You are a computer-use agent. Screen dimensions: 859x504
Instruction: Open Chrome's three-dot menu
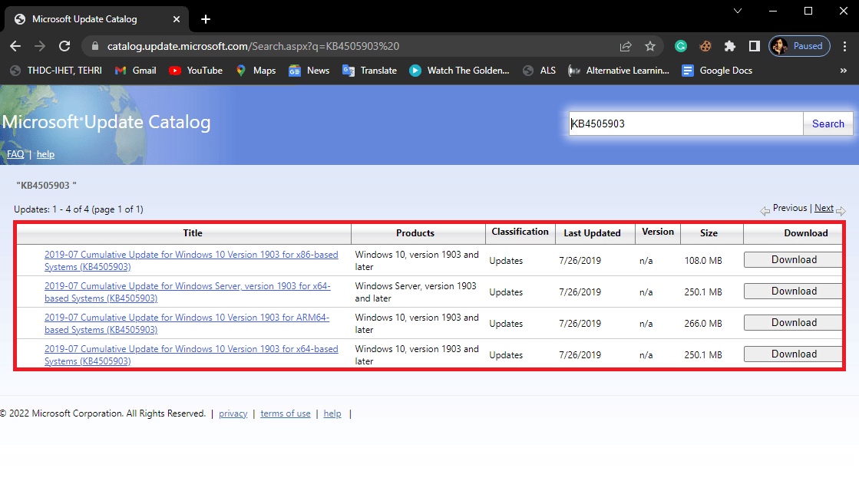point(844,46)
